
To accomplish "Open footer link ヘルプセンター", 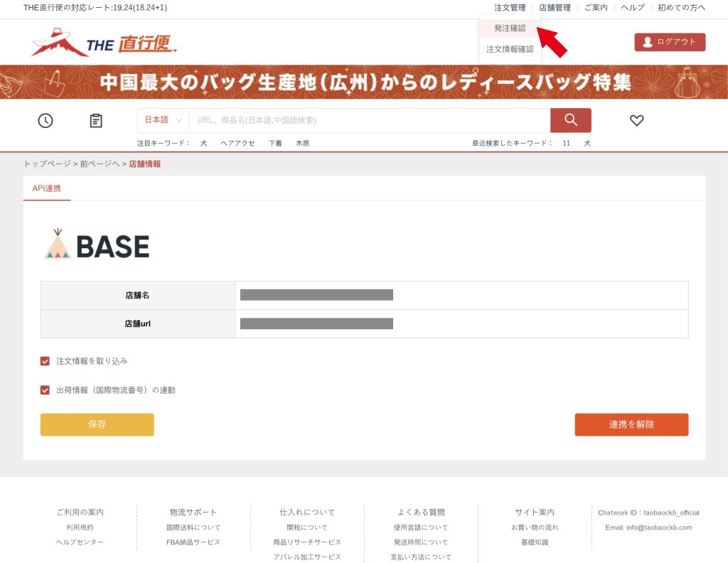I will tap(80, 542).
